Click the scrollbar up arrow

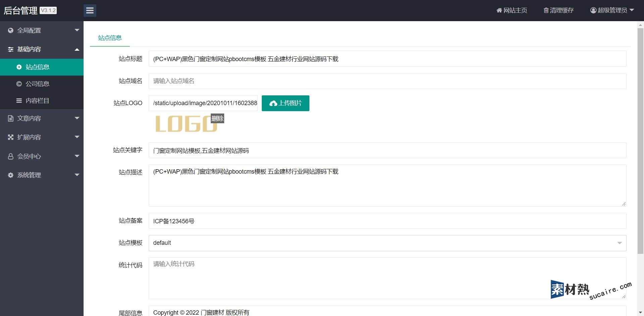[x=640, y=25]
